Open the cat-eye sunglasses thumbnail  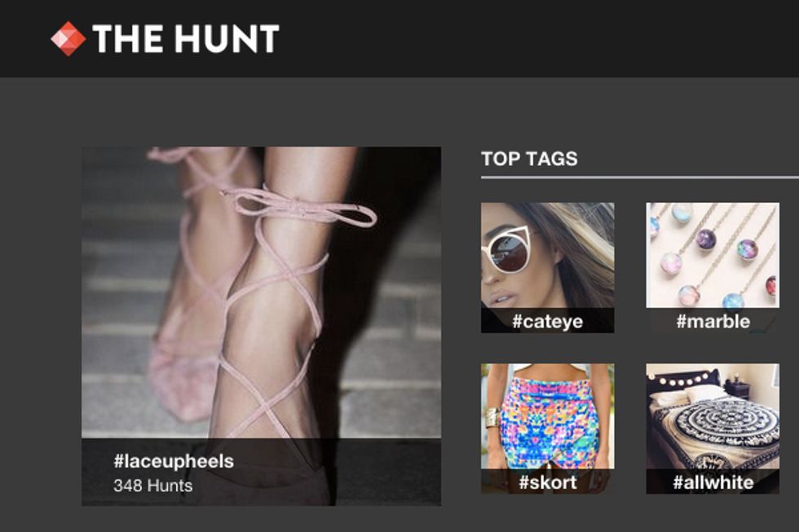(547, 256)
